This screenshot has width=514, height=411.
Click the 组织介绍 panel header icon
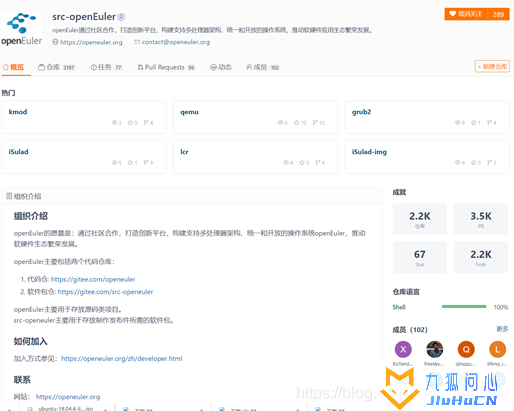point(9,196)
